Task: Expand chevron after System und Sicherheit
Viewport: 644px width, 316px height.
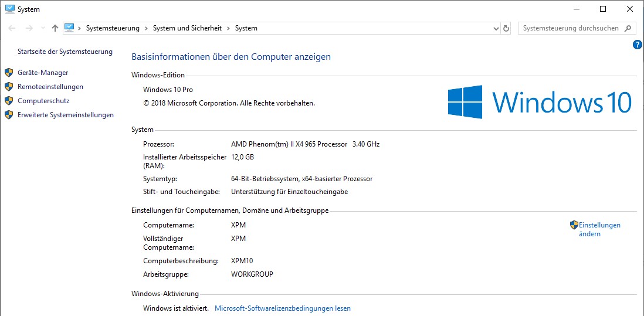Action: click(x=228, y=28)
